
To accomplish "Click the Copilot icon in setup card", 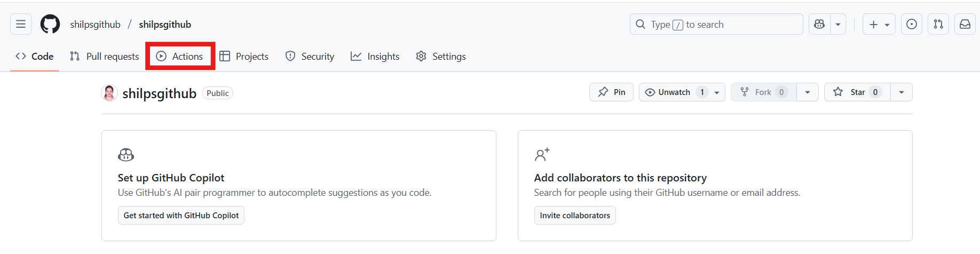I will pyautogui.click(x=126, y=155).
